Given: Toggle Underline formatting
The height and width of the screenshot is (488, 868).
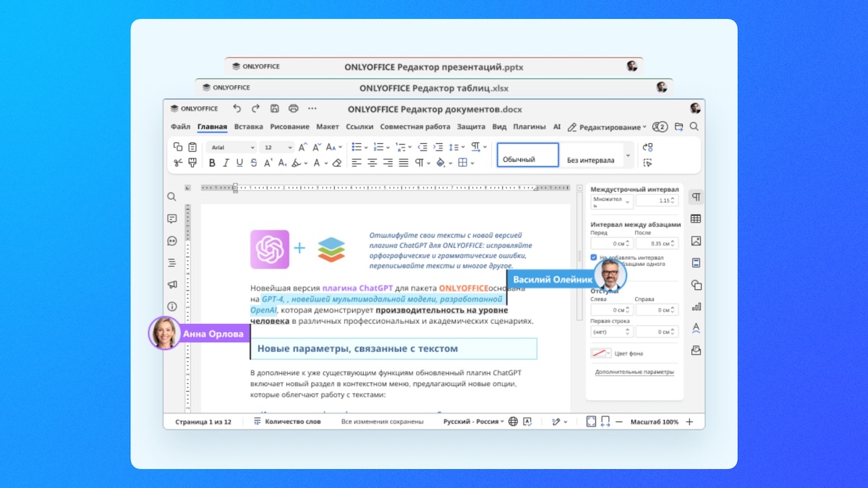Looking at the screenshot, I should coord(239,163).
